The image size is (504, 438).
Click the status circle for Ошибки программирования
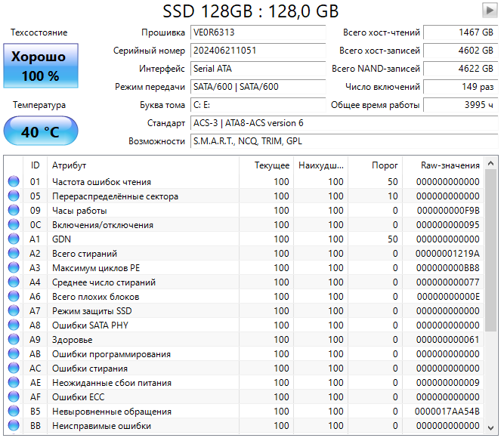[14, 354]
